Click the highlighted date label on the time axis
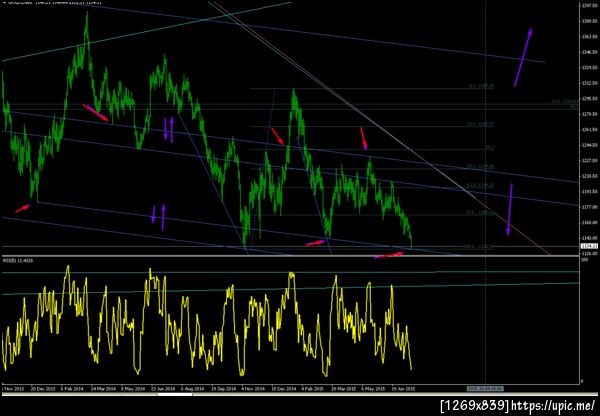The width and height of the screenshot is (600, 416). click(485, 388)
